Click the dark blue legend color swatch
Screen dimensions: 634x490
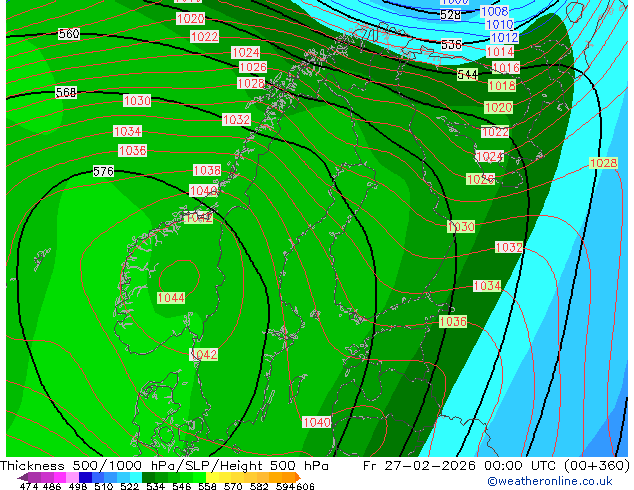[85, 477]
